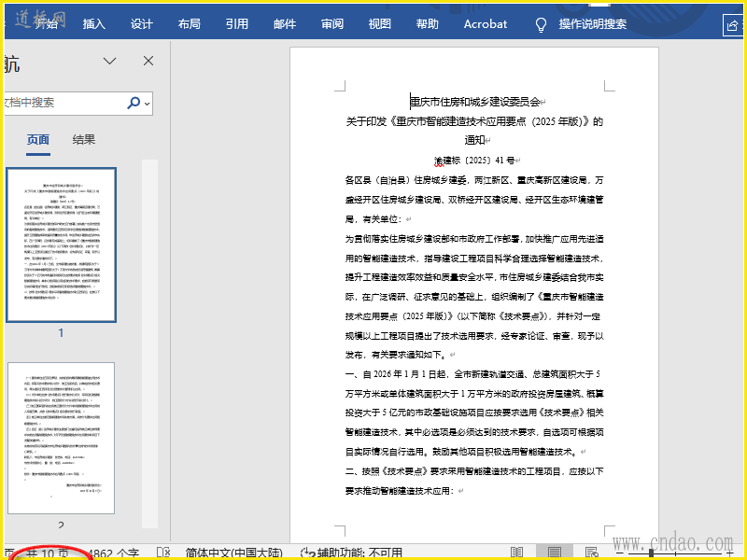The height and width of the screenshot is (560, 747).
Task: Select the 页面 tab in navigation pane
Action: pos(38,140)
